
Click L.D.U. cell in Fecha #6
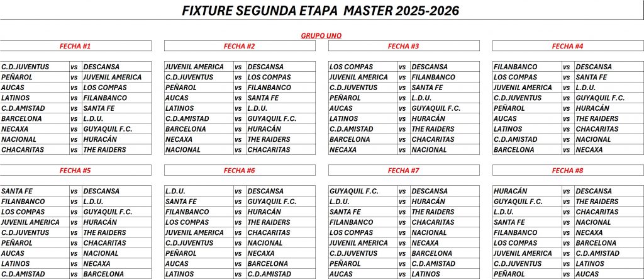[199, 191]
